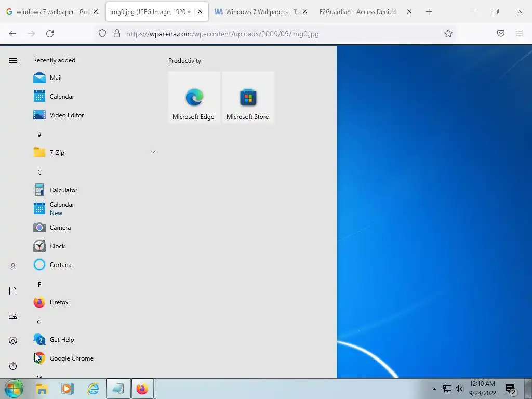Image resolution: width=532 pixels, height=399 pixels.
Task: Reload the page in Firefox
Action: pyautogui.click(x=50, y=34)
